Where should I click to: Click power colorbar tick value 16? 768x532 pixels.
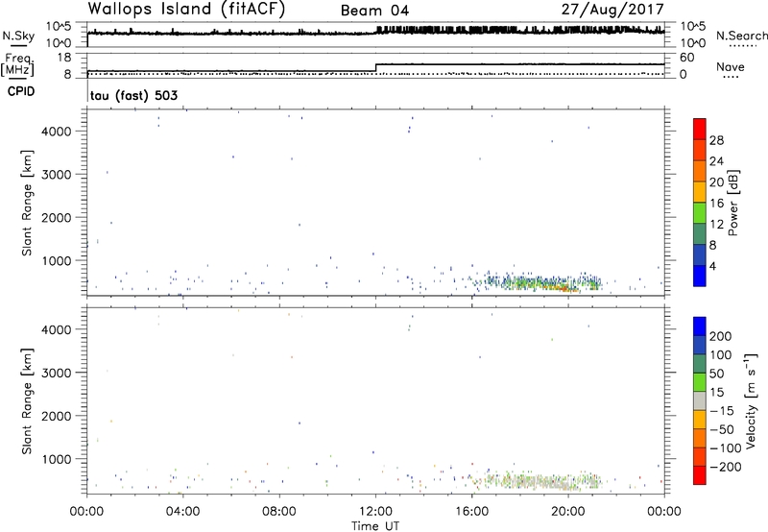click(716, 204)
